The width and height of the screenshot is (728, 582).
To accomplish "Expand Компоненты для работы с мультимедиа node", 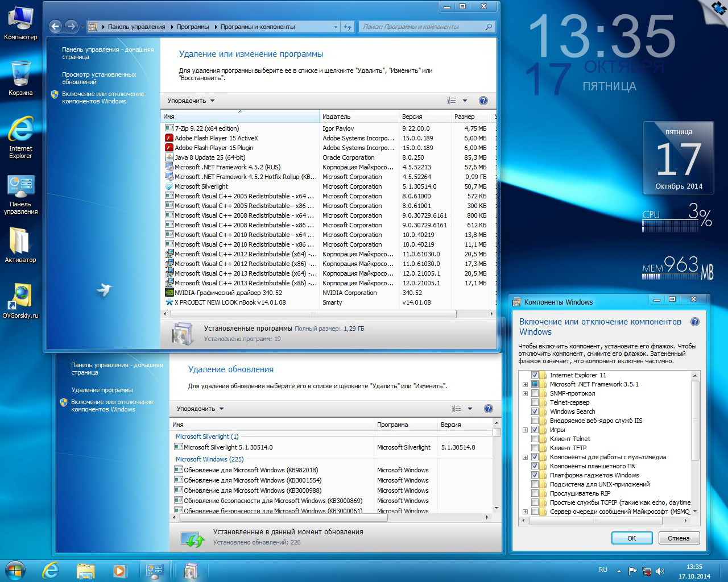I will 525,457.
